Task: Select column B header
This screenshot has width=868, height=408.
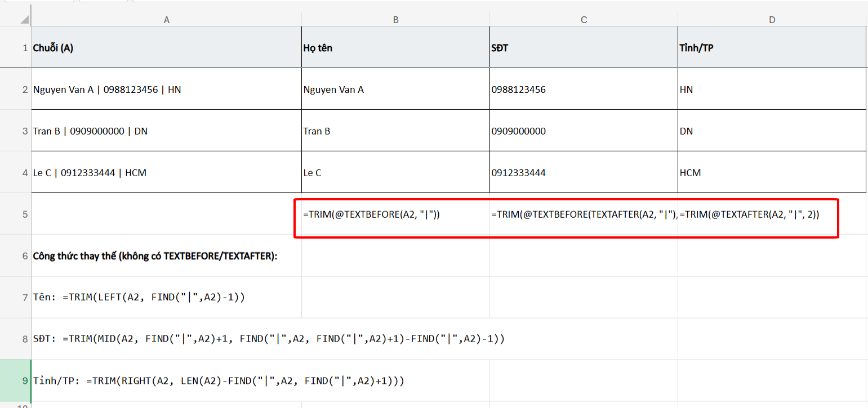Action: (395, 20)
